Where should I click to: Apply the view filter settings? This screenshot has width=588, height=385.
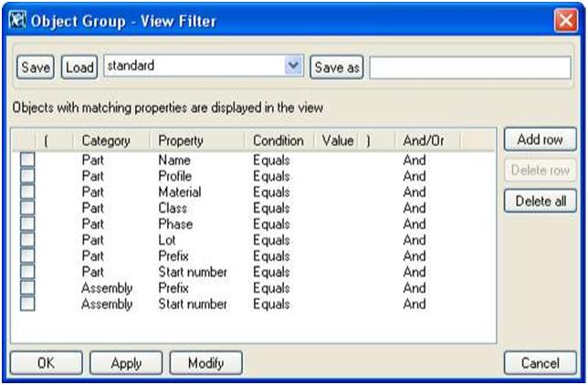(126, 362)
